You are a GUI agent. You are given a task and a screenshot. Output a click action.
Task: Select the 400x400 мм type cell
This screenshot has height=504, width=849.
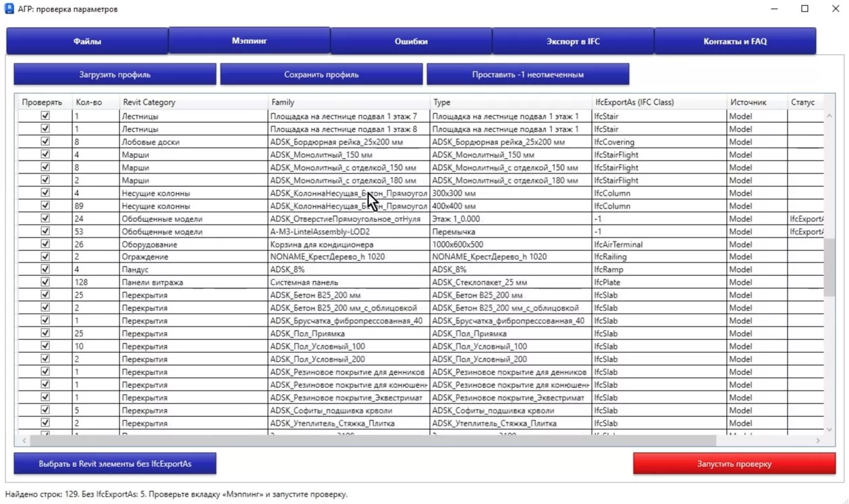pyautogui.click(x=510, y=206)
